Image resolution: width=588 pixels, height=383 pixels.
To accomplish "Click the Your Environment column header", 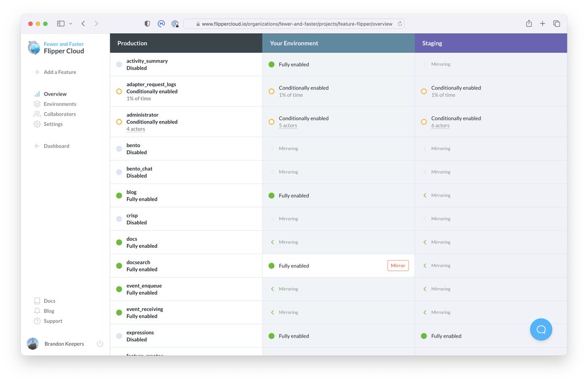I will (x=339, y=43).
